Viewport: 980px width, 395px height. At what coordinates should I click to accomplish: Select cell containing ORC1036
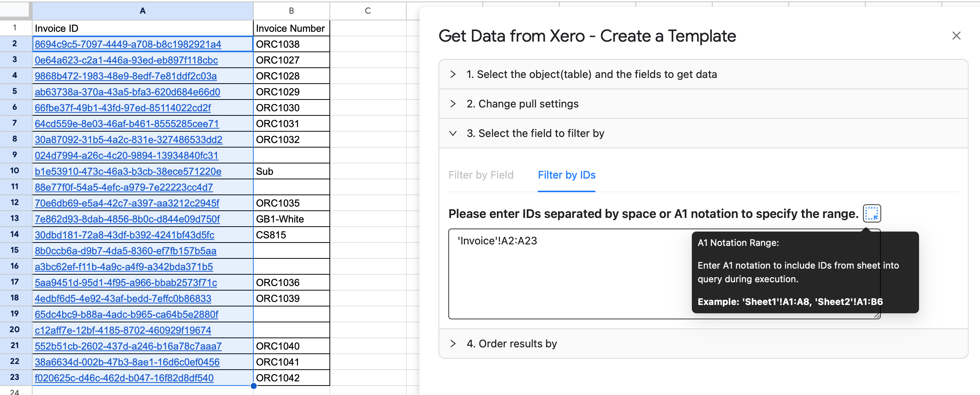(292, 283)
